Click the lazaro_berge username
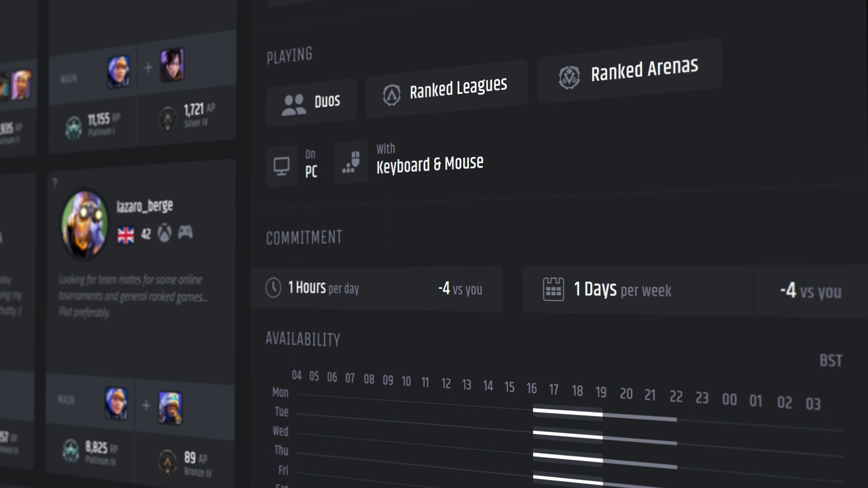The height and width of the screenshot is (488, 868). pyautogui.click(x=145, y=206)
